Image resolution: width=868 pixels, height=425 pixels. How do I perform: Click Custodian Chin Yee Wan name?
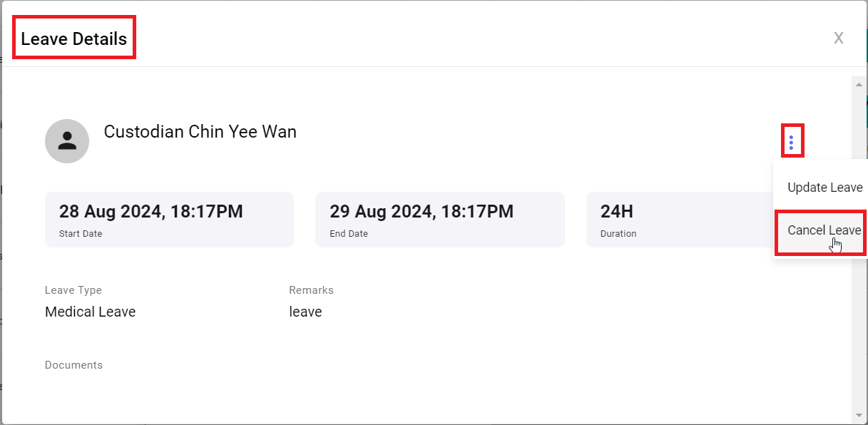coord(200,132)
